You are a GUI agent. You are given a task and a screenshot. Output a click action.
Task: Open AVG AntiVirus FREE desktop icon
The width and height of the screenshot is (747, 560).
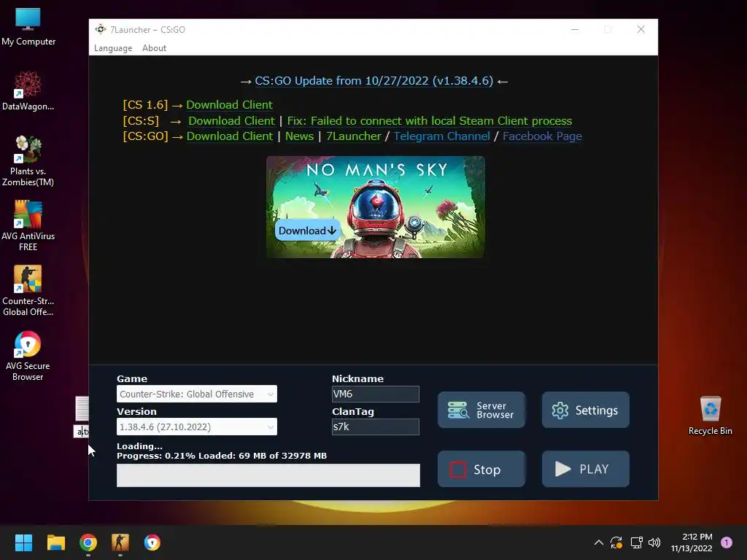[28, 226]
